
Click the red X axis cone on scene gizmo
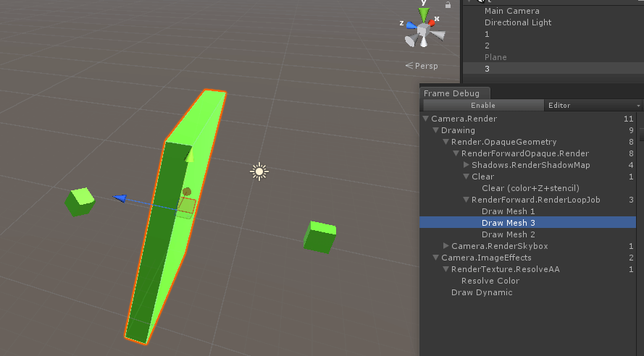tap(432, 22)
